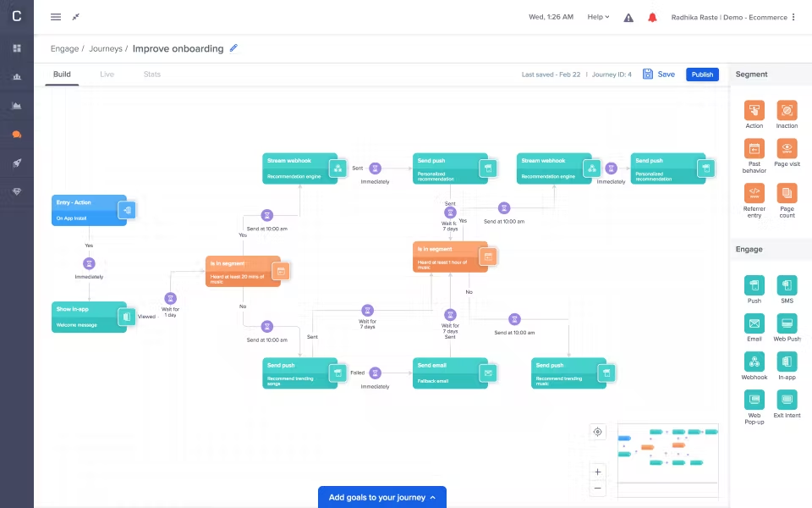The width and height of the screenshot is (812, 508).
Task: Choose the Web Pop-up block icon
Action: pyautogui.click(x=754, y=400)
